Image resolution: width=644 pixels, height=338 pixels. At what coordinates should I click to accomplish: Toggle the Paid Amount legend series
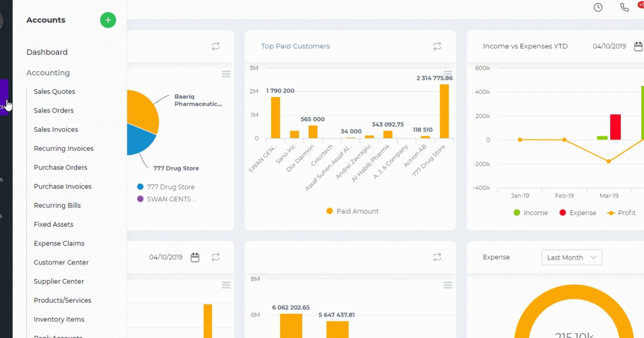point(353,211)
